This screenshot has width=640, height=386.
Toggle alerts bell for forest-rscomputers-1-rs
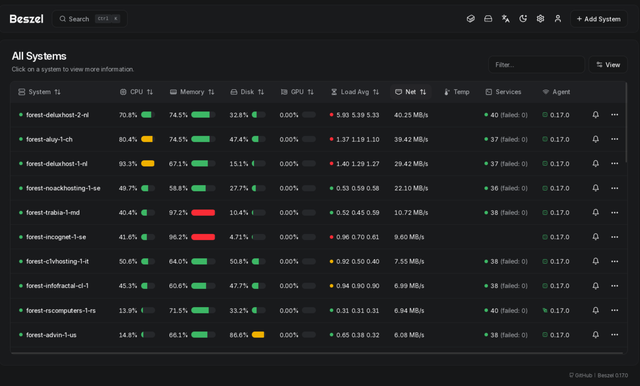(x=596, y=310)
